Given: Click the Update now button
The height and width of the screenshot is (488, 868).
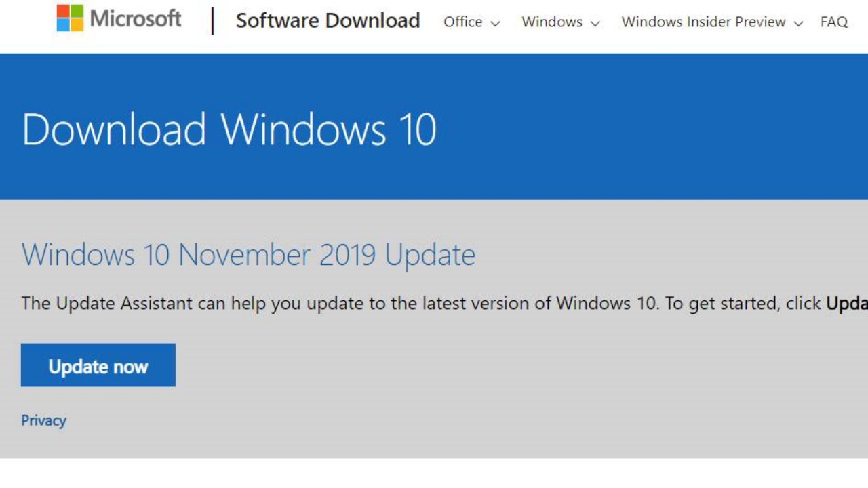Looking at the screenshot, I should pos(98,365).
